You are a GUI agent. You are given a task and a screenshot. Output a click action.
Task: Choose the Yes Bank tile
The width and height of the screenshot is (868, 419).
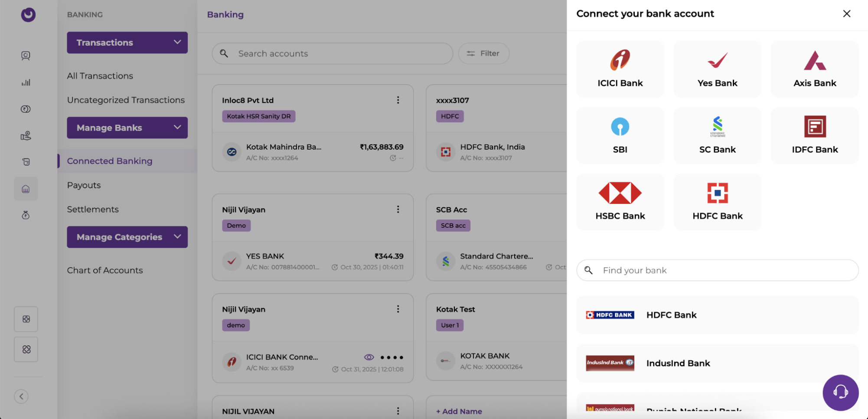pyautogui.click(x=718, y=69)
